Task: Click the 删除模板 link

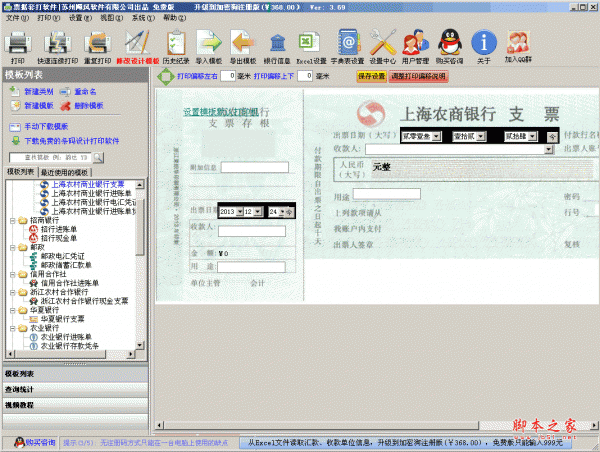Action: coord(89,106)
